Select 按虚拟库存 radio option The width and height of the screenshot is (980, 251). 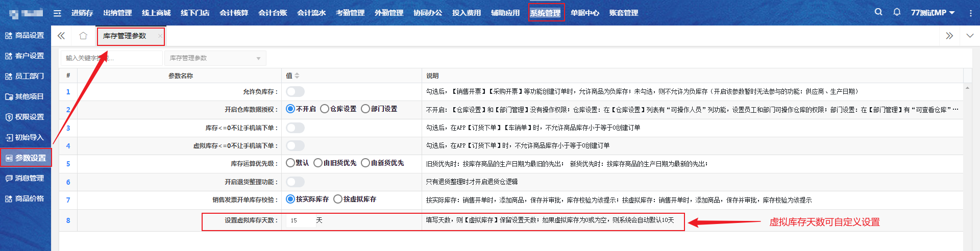tap(338, 199)
